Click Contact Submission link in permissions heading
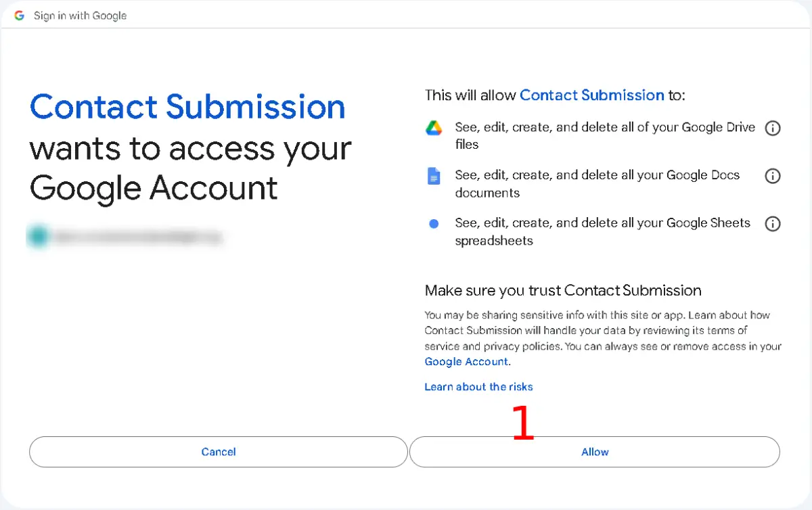812x510 pixels. [591, 95]
